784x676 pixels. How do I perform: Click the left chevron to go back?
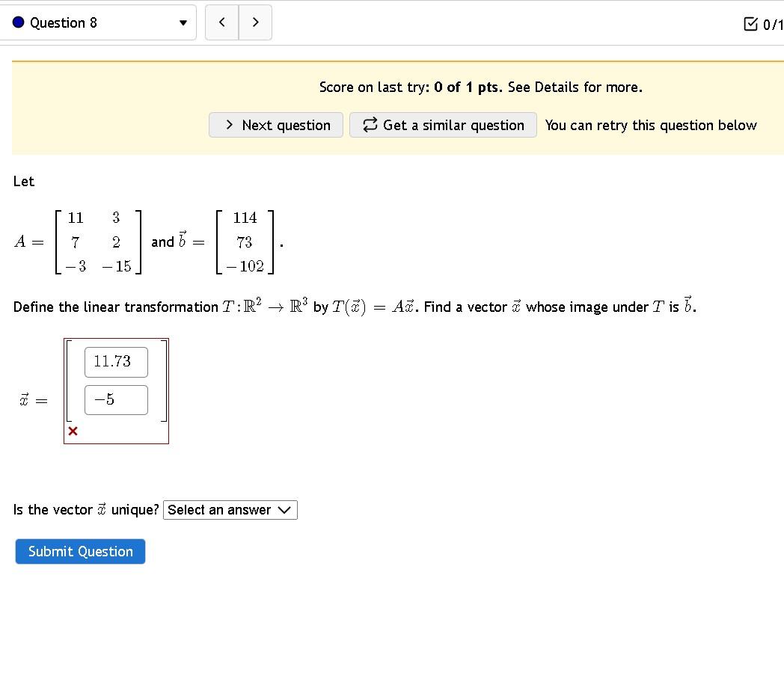tap(221, 22)
